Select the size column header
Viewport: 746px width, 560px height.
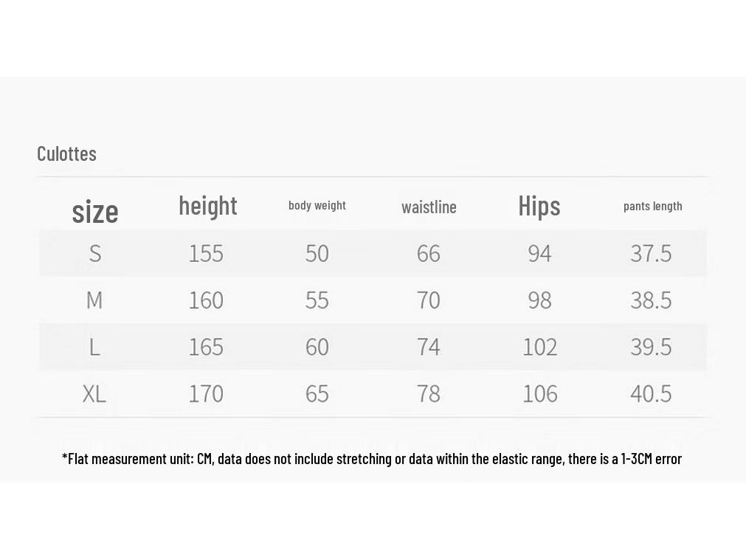pyautogui.click(x=95, y=211)
